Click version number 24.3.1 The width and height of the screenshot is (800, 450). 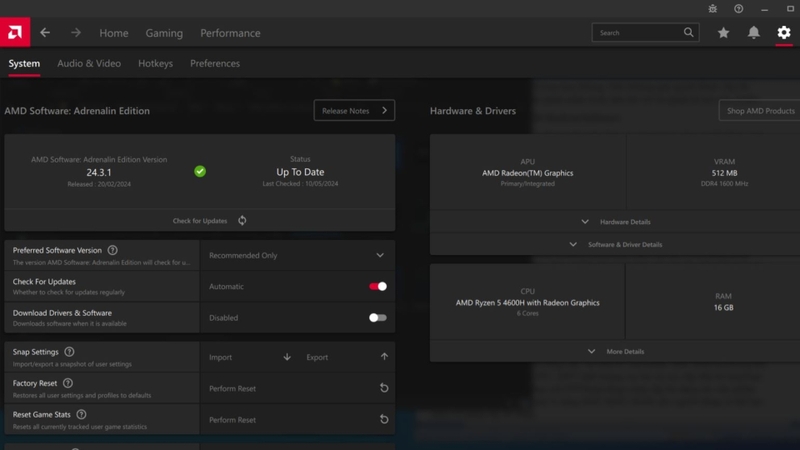click(98, 172)
